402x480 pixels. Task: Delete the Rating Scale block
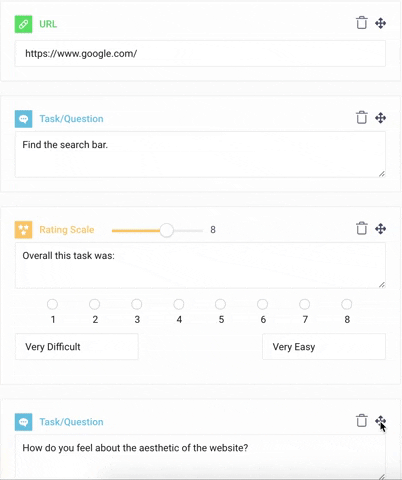[362, 229]
